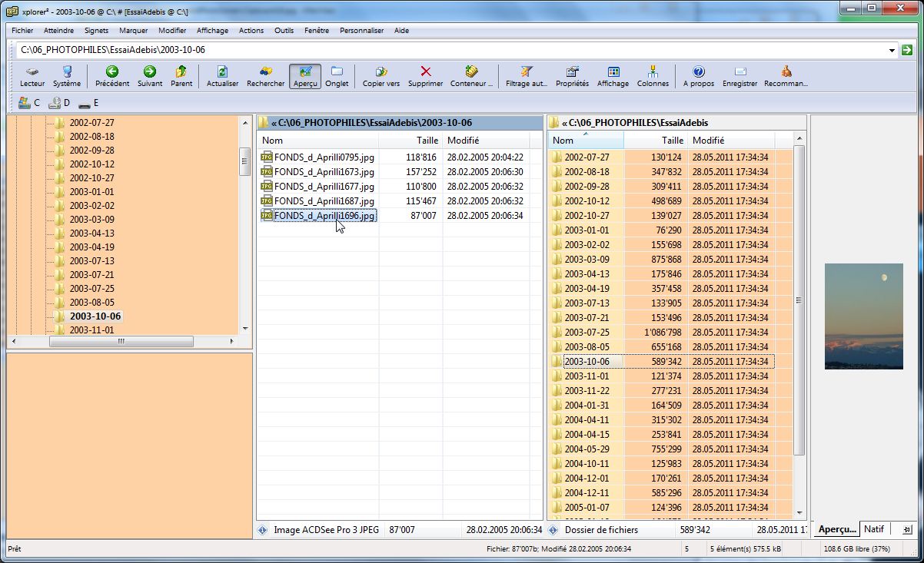
Task: Open the Rechercher search tool
Action: click(x=265, y=72)
